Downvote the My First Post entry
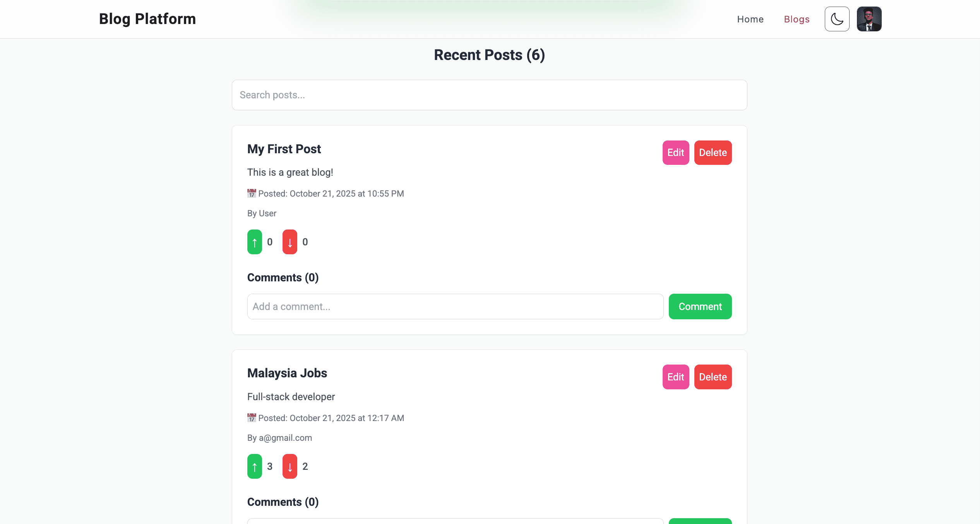This screenshot has height=524, width=980. (x=290, y=241)
